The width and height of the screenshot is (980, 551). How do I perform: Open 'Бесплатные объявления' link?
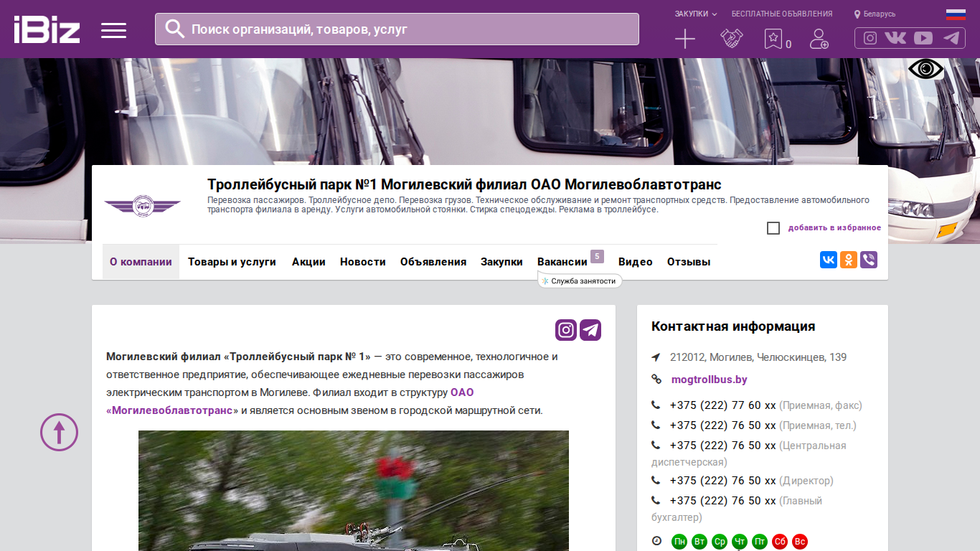click(x=782, y=14)
